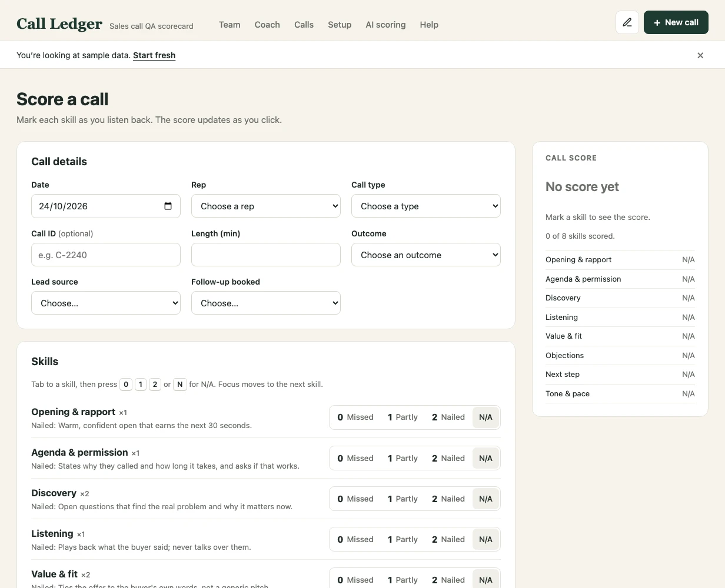Click the Start fresh link

(x=154, y=55)
